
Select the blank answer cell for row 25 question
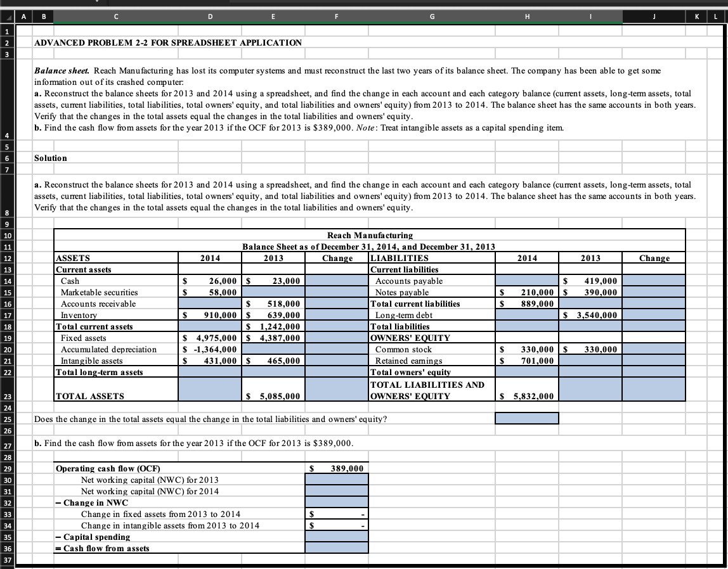click(527, 418)
